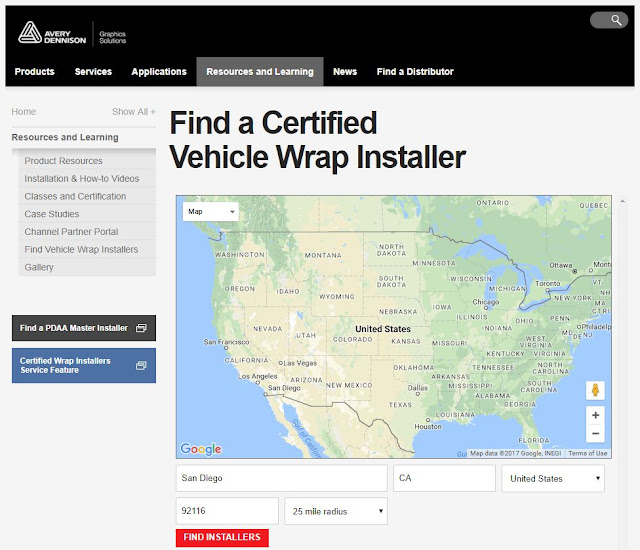Click the Dallas label on the map

click(x=418, y=388)
